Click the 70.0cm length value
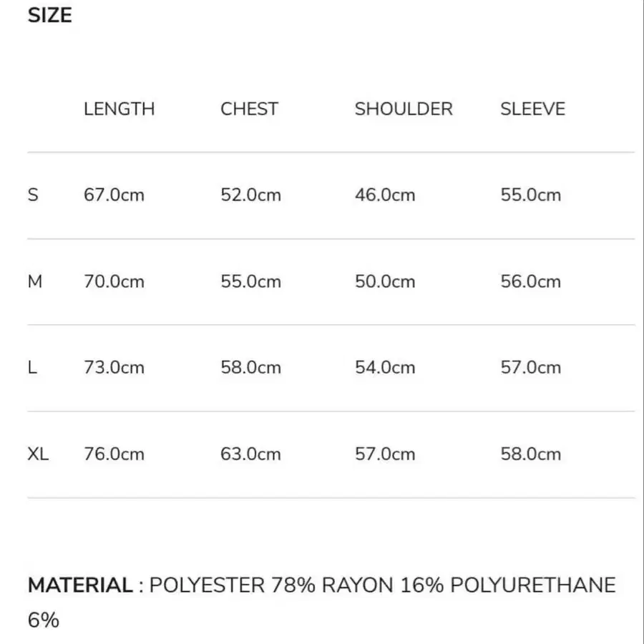 point(114,281)
